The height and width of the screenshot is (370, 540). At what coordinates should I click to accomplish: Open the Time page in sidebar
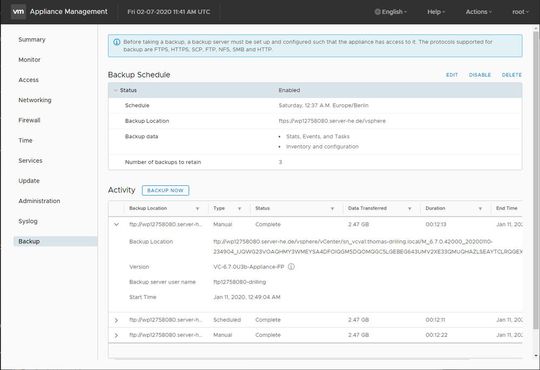coord(25,141)
